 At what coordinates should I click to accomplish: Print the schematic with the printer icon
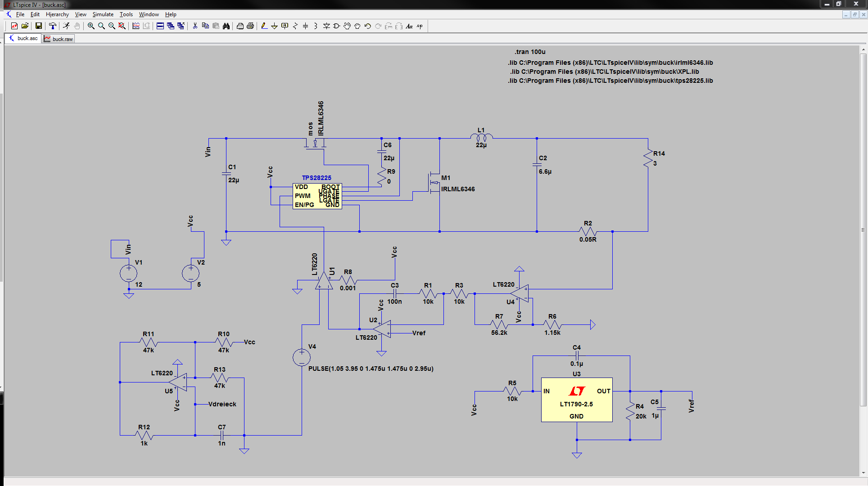pos(250,26)
